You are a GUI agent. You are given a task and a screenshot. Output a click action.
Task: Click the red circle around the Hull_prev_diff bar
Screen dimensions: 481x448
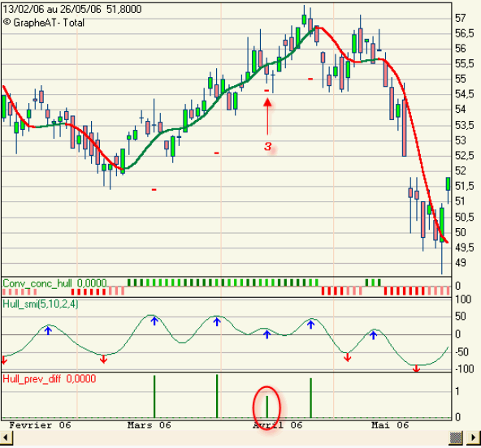(x=266, y=407)
